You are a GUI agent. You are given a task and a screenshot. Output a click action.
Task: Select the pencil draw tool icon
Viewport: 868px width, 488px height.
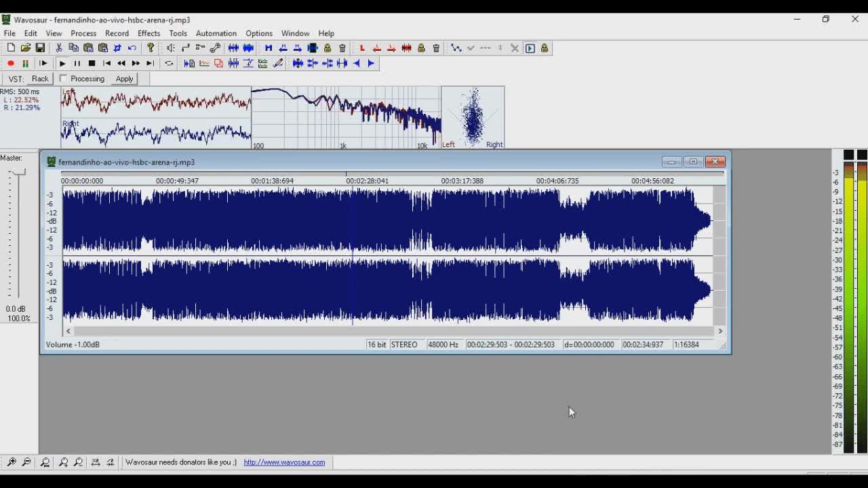pyautogui.click(x=277, y=64)
